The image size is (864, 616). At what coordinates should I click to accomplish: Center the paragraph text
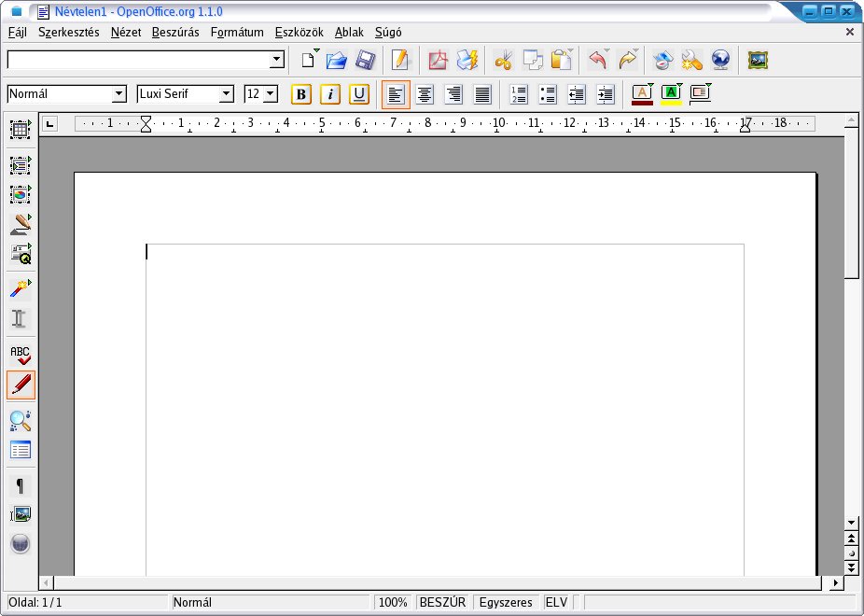click(425, 94)
